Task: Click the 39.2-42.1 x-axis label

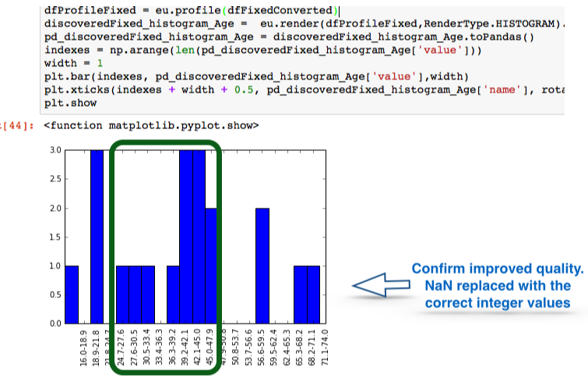Action: tap(185, 348)
